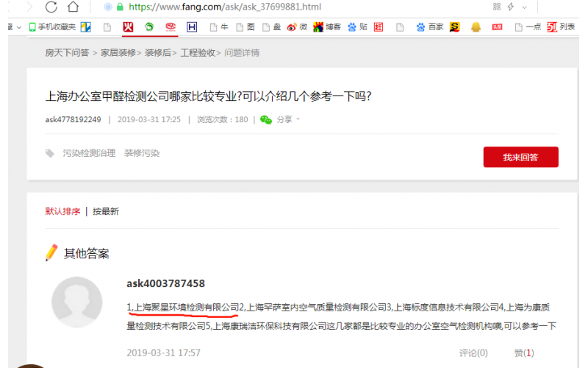Open the Baidu 百家 bookmark
The image size is (588, 368).
430,27
